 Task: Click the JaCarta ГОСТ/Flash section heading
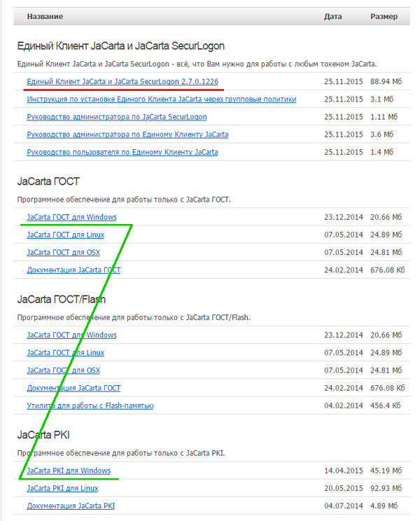click(x=62, y=300)
